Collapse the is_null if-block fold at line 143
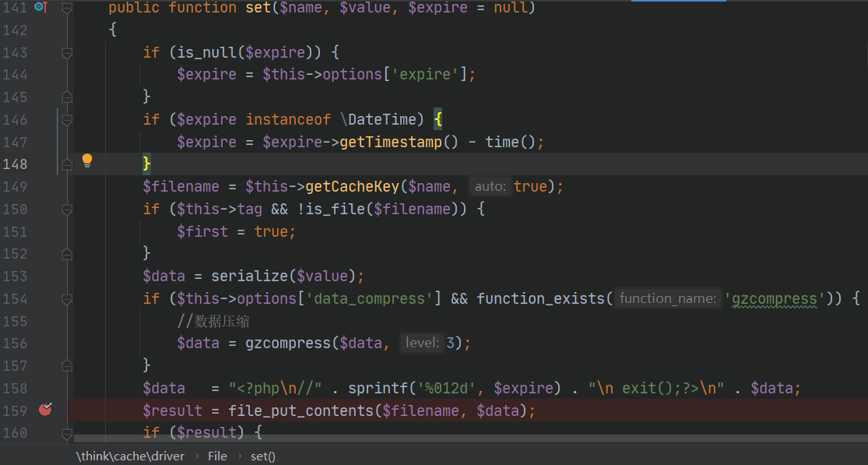 point(67,53)
